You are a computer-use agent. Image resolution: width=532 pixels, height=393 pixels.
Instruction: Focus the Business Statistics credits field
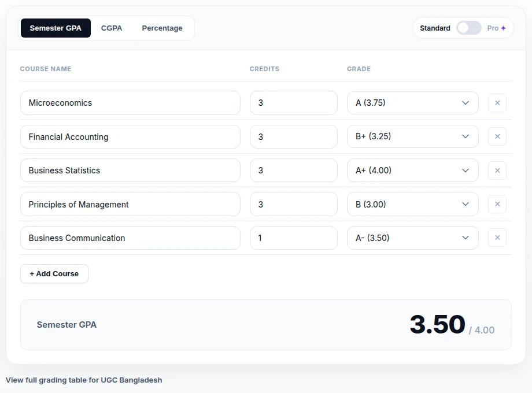[294, 170]
